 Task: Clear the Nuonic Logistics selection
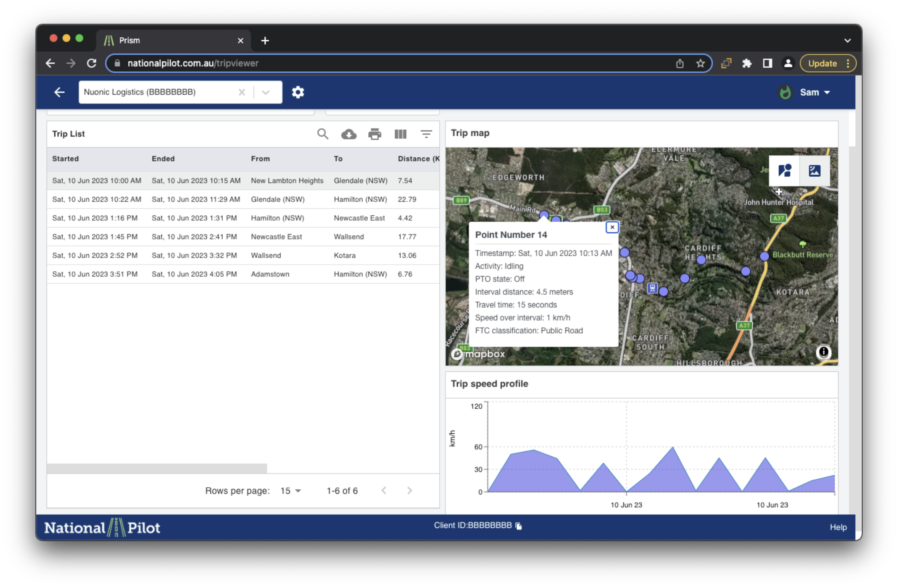242,92
